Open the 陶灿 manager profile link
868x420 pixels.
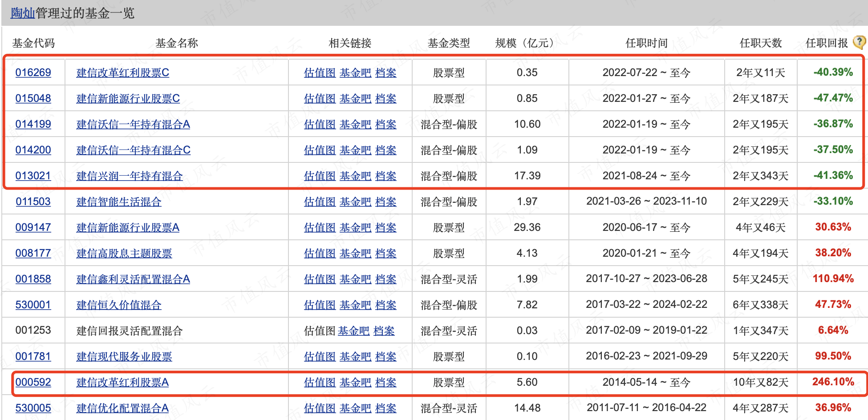[x=23, y=13]
